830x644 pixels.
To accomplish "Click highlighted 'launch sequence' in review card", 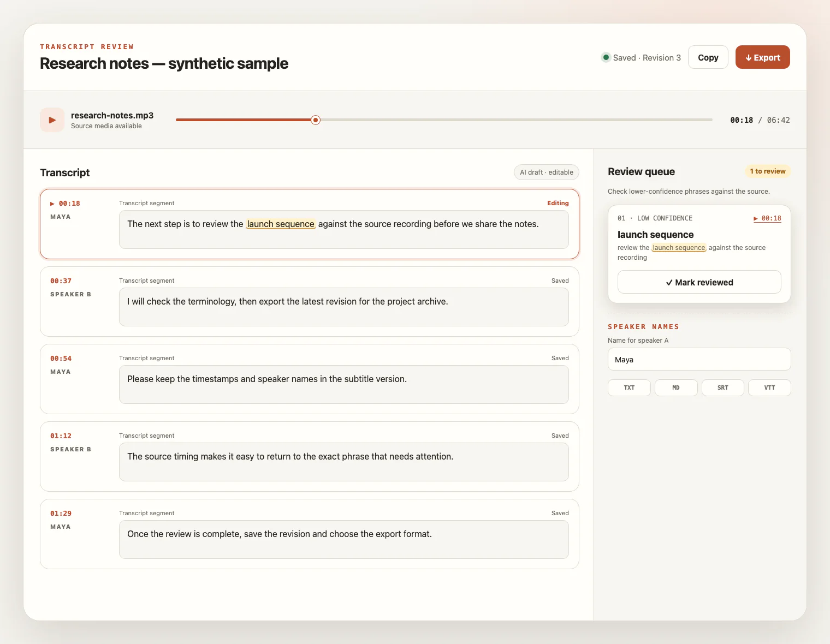I will (x=679, y=248).
